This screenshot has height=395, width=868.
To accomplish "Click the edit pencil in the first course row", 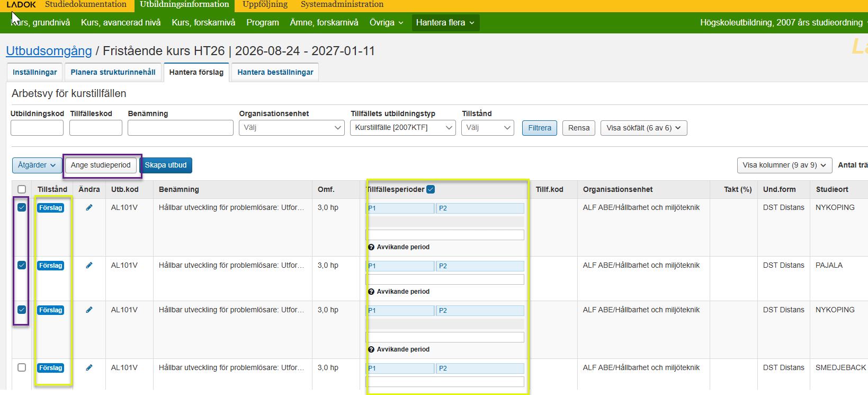I will click(x=89, y=208).
